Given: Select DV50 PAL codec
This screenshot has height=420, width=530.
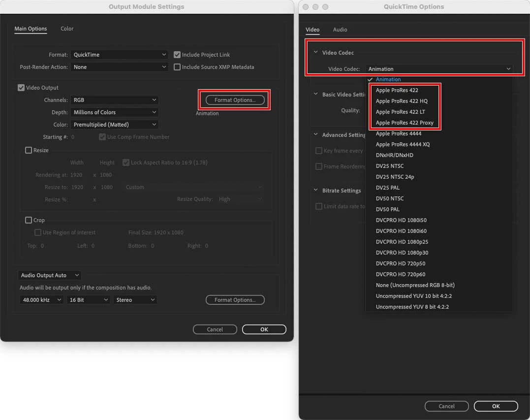Looking at the screenshot, I should (x=439, y=209).
